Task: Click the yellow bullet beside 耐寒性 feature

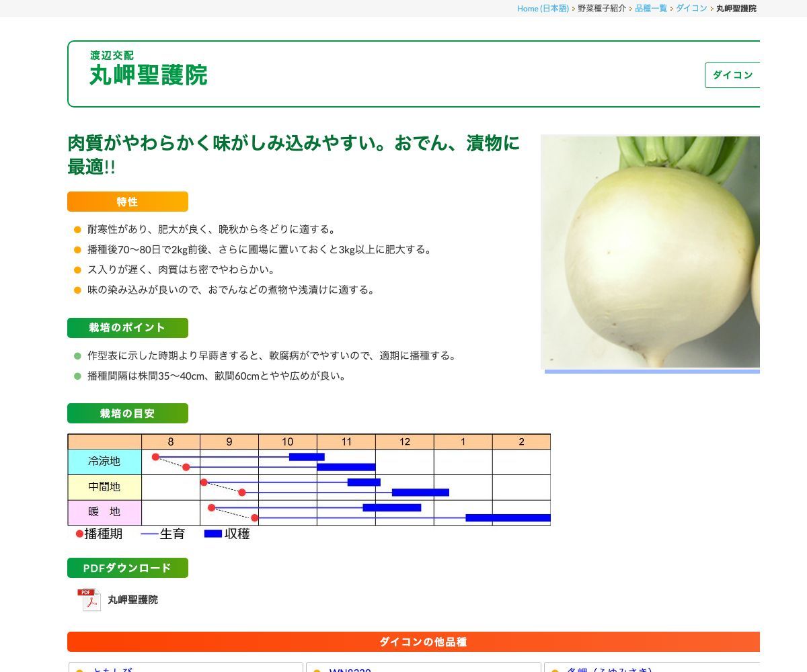Action: (76, 228)
